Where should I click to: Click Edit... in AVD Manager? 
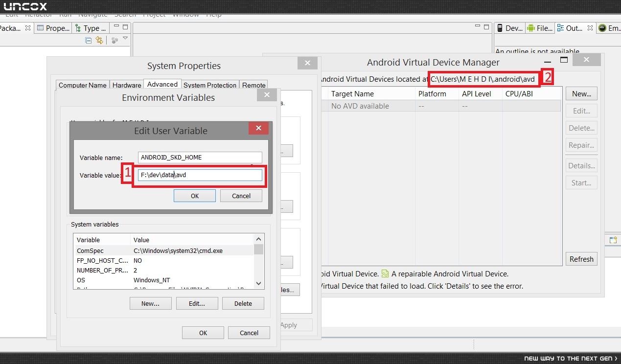click(581, 111)
